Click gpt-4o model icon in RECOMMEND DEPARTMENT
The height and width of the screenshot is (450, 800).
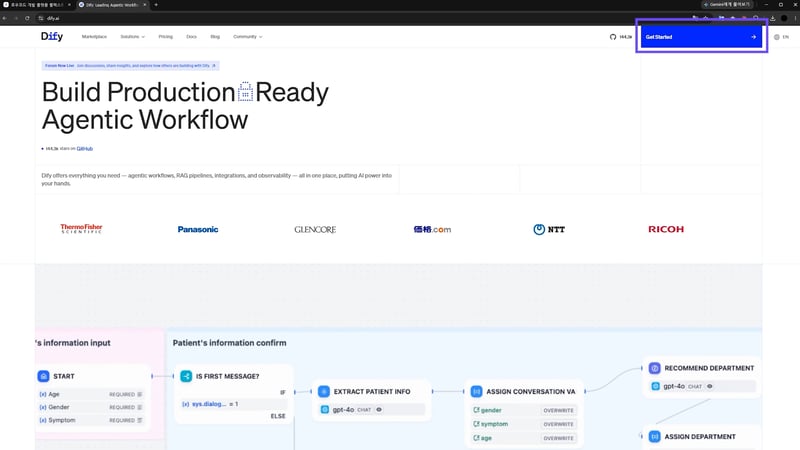(656, 386)
